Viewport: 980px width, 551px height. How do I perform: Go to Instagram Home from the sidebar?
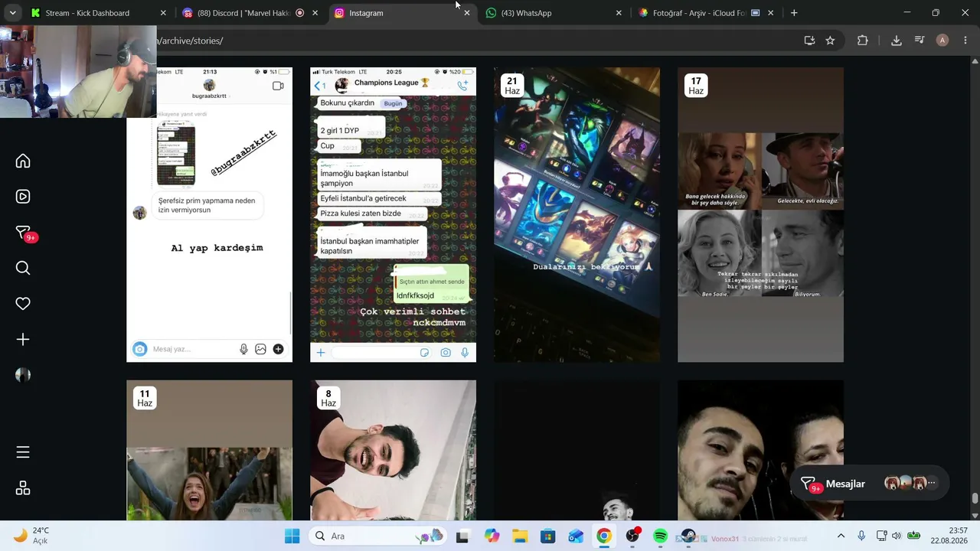[23, 161]
